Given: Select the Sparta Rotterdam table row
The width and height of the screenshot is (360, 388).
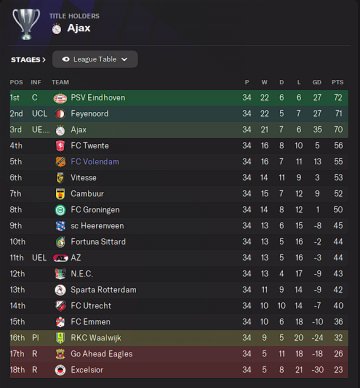Looking at the screenshot, I should pyautogui.click(x=179, y=290).
